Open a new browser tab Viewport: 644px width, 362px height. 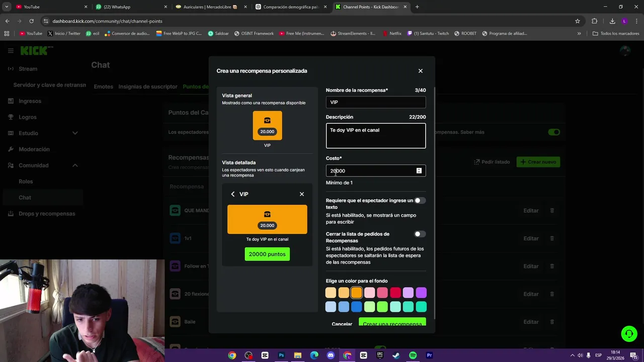coord(417,7)
